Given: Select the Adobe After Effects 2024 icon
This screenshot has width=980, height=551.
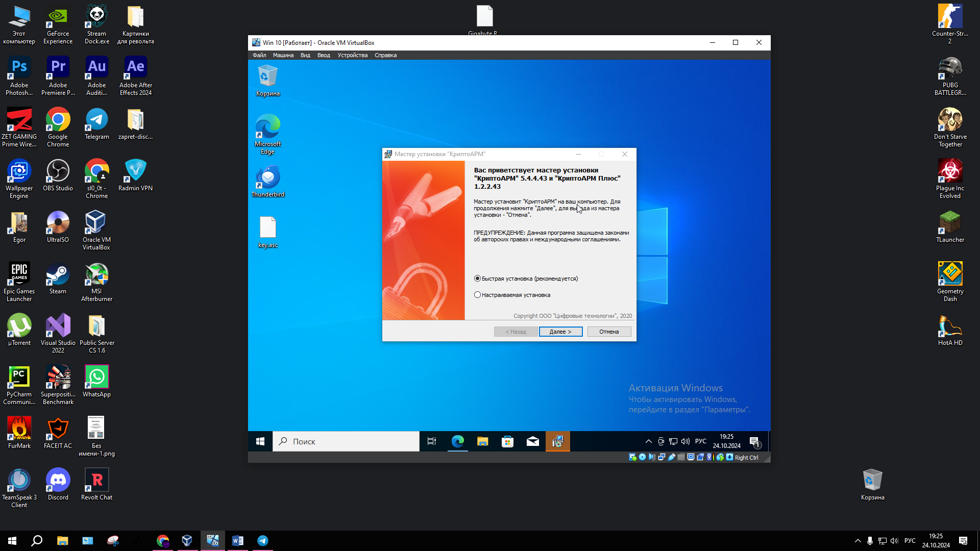Looking at the screenshot, I should [x=136, y=76].
